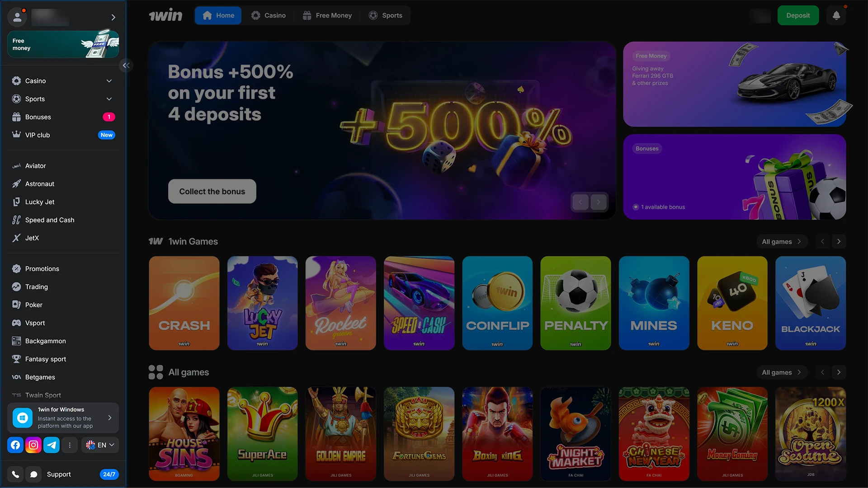
Task: Click the user profile avatar icon
Action: pos(17,17)
